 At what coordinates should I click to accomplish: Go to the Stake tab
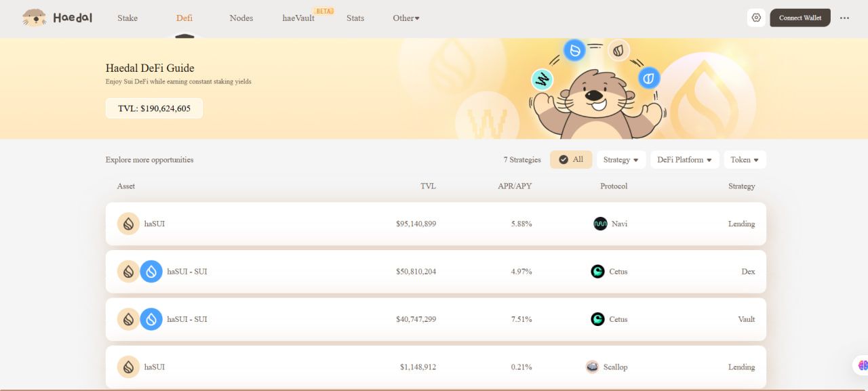point(127,18)
